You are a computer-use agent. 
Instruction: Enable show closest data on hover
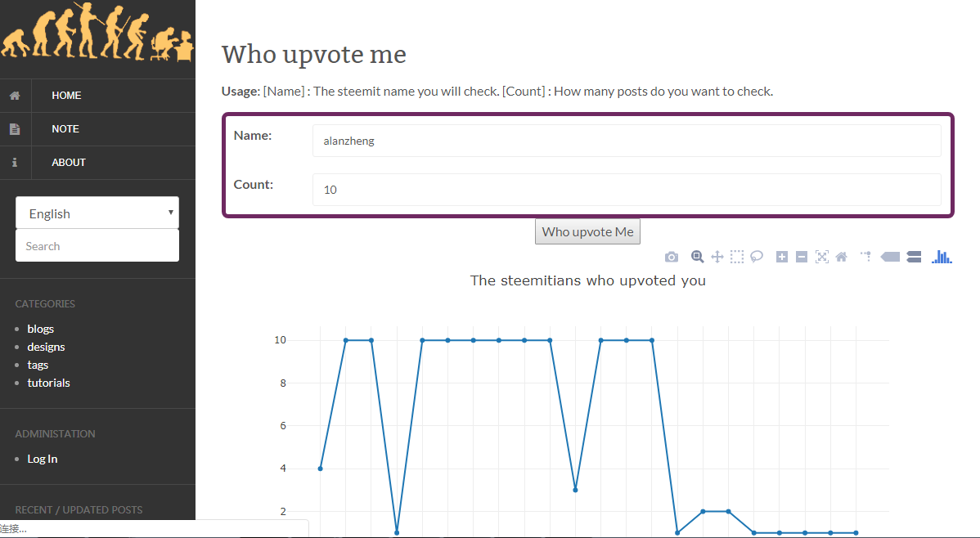(890, 256)
